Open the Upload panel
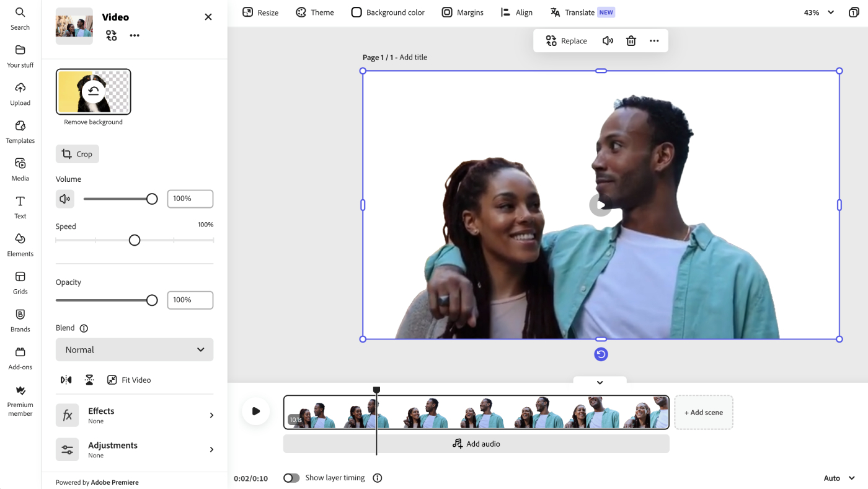The height and width of the screenshot is (489, 868). (x=20, y=94)
